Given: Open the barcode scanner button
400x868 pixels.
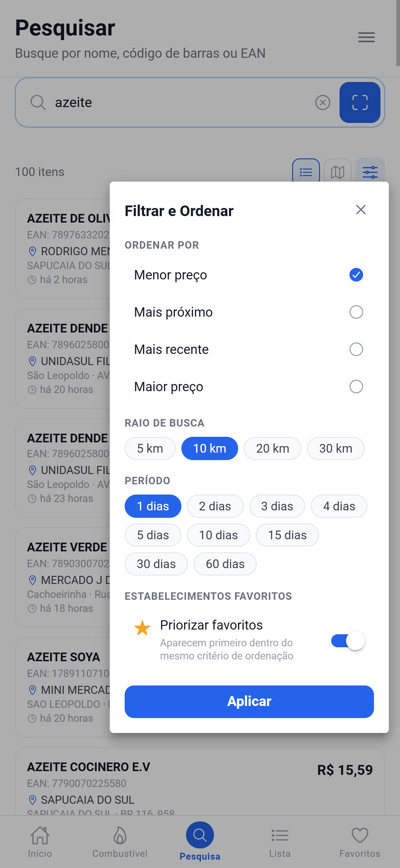Looking at the screenshot, I should point(360,102).
